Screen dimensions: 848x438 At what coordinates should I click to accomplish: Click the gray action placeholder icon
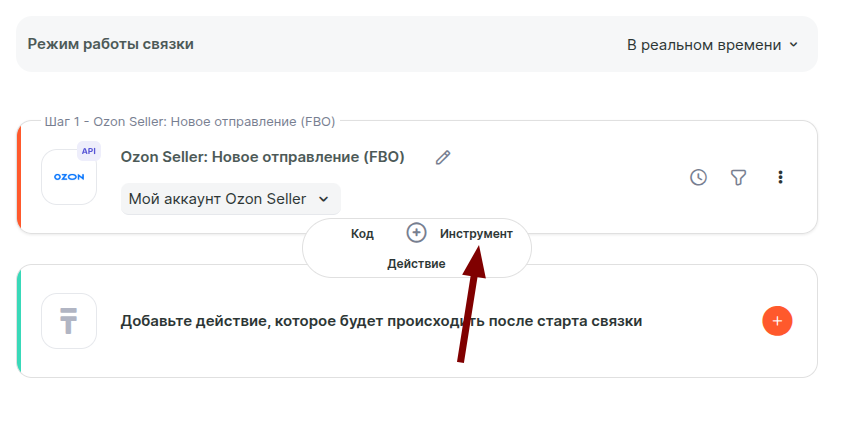(69, 321)
